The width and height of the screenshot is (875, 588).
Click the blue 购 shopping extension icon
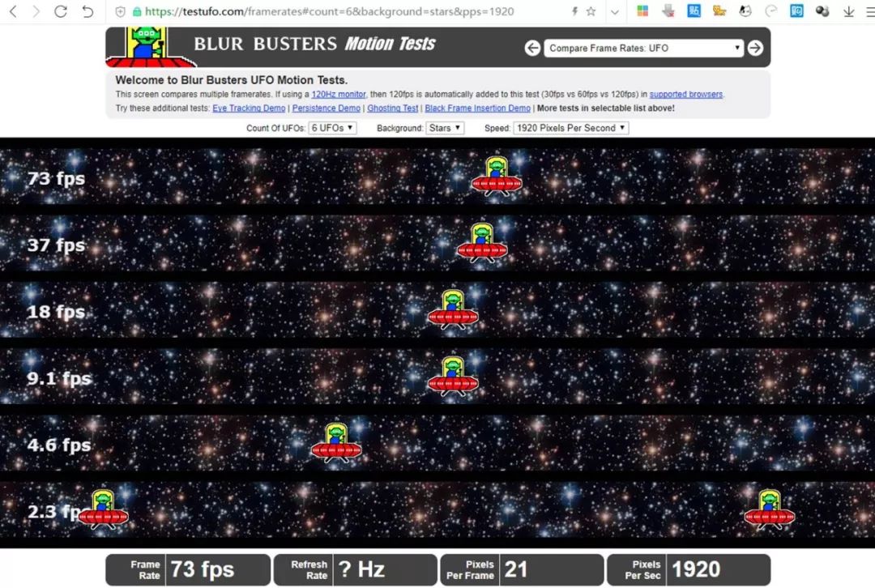point(796,11)
